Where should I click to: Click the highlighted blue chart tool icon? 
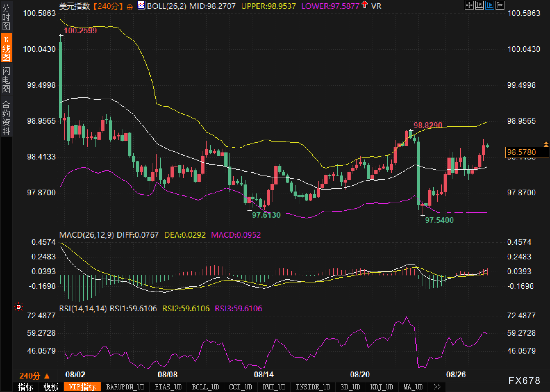[x=489, y=5]
